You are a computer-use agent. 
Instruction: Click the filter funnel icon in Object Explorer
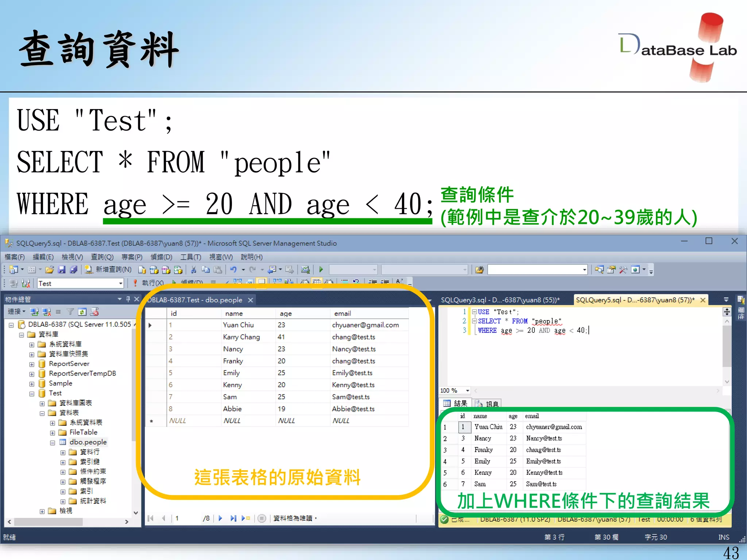pyautogui.click(x=70, y=312)
